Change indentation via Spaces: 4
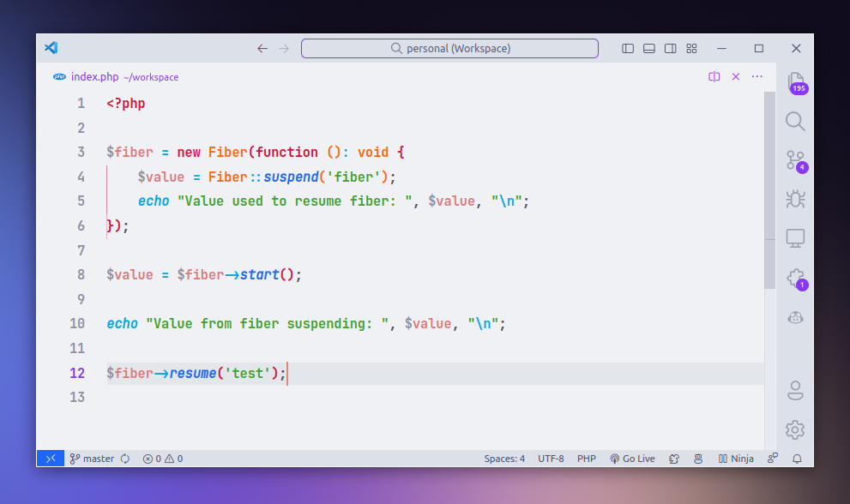This screenshot has height=504, width=850. coord(504,459)
